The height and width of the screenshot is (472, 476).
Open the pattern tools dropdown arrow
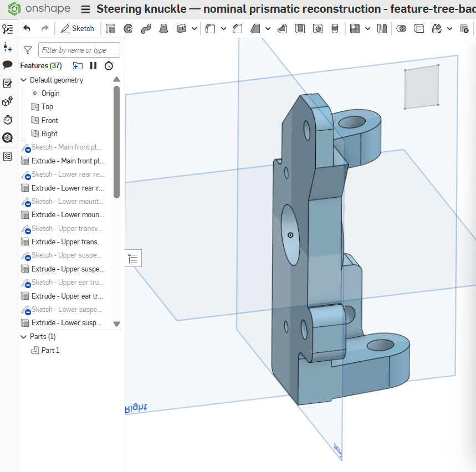(x=367, y=29)
